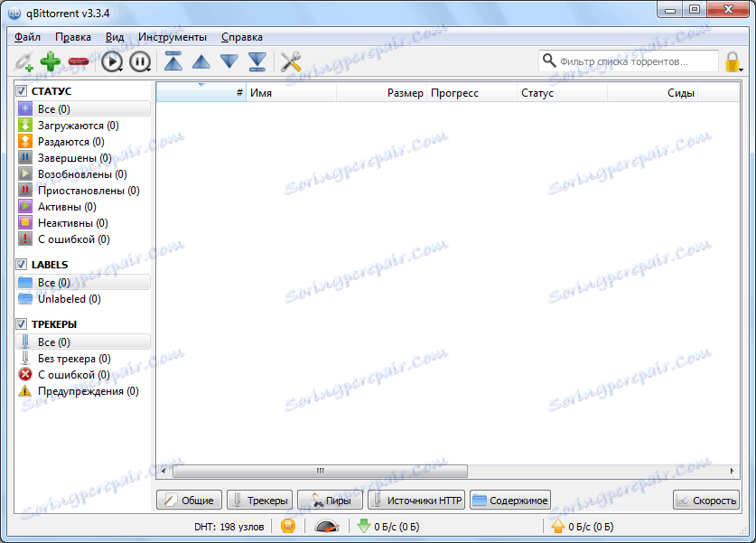Click the scrollbar left arrow
This screenshot has width=756, height=543.
click(163, 471)
